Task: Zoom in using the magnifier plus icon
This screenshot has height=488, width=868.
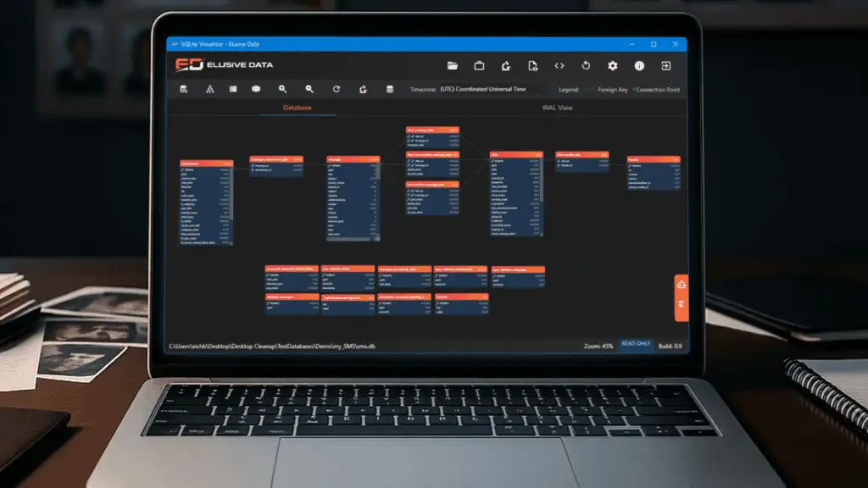Action: pyautogui.click(x=282, y=88)
